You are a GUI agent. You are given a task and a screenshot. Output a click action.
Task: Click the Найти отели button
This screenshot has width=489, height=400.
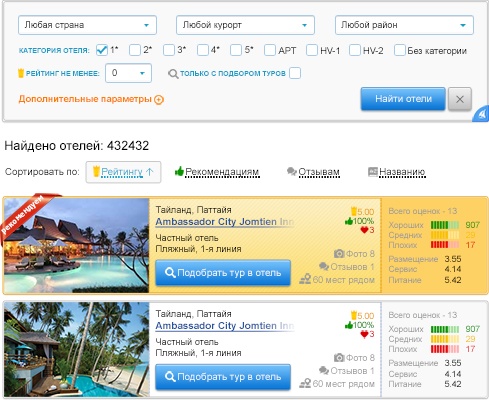pos(403,99)
